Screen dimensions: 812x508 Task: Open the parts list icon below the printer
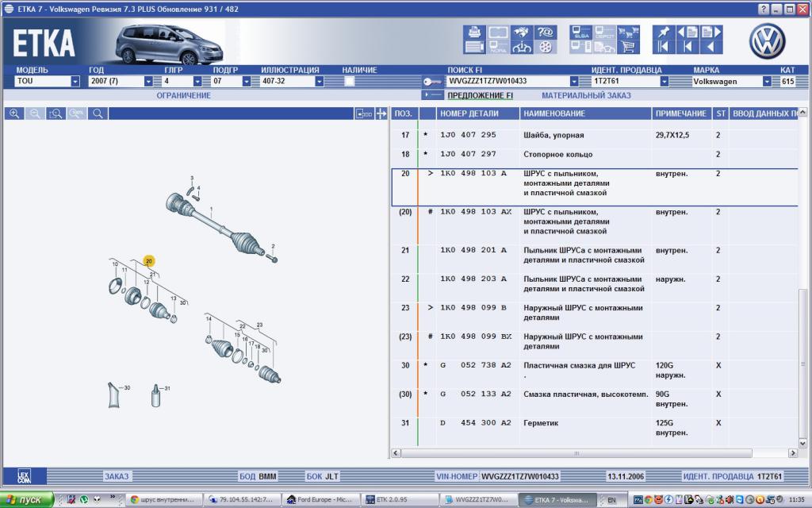point(474,47)
